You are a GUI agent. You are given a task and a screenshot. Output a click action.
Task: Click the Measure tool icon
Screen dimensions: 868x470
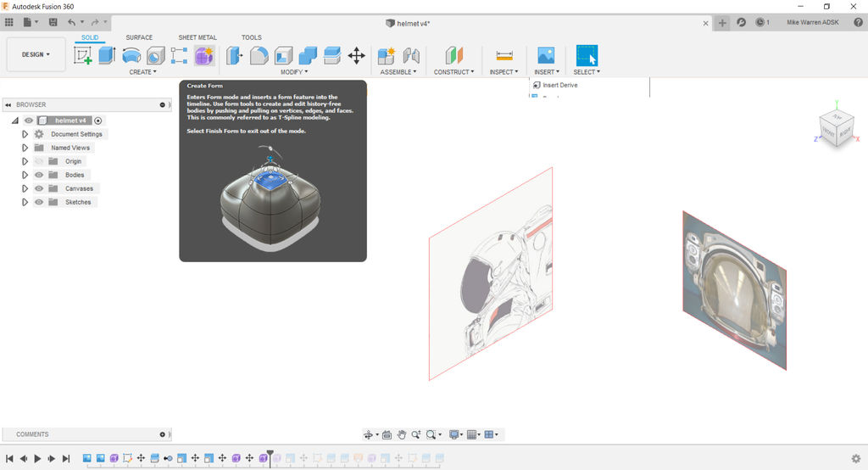pos(504,55)
